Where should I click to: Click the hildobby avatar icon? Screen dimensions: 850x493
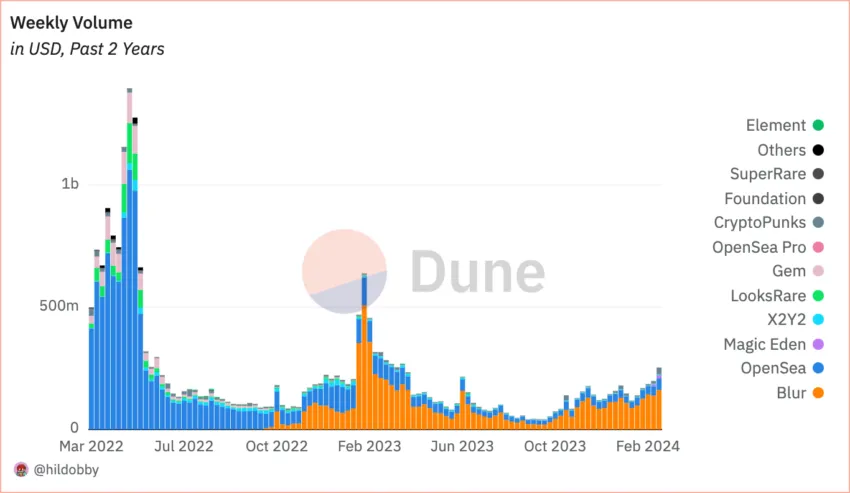tap(21, 470)
